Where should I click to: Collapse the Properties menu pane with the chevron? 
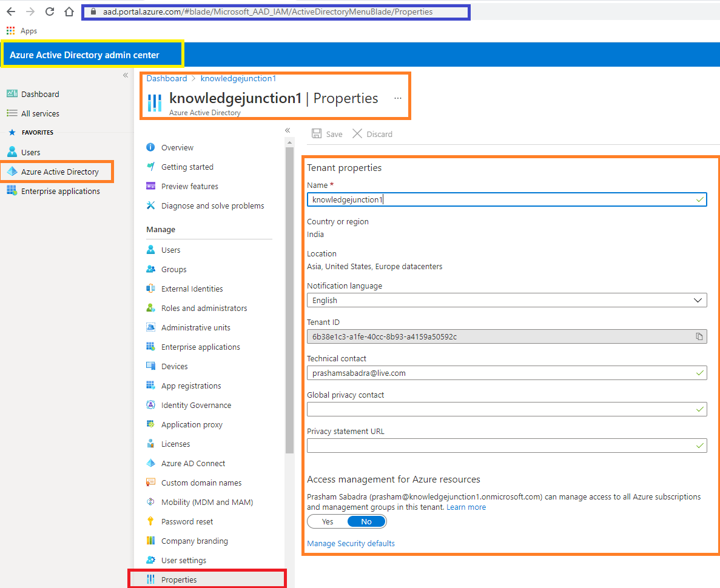(287, 130)
